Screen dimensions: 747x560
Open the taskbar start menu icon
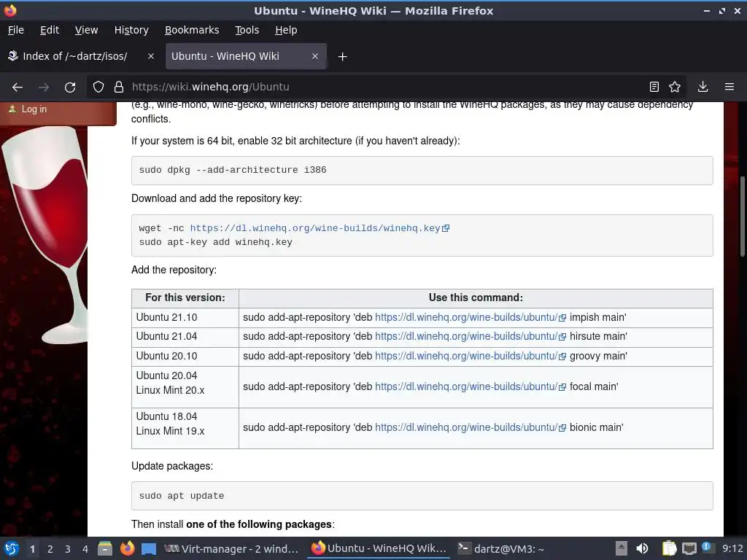pos(11,548)
